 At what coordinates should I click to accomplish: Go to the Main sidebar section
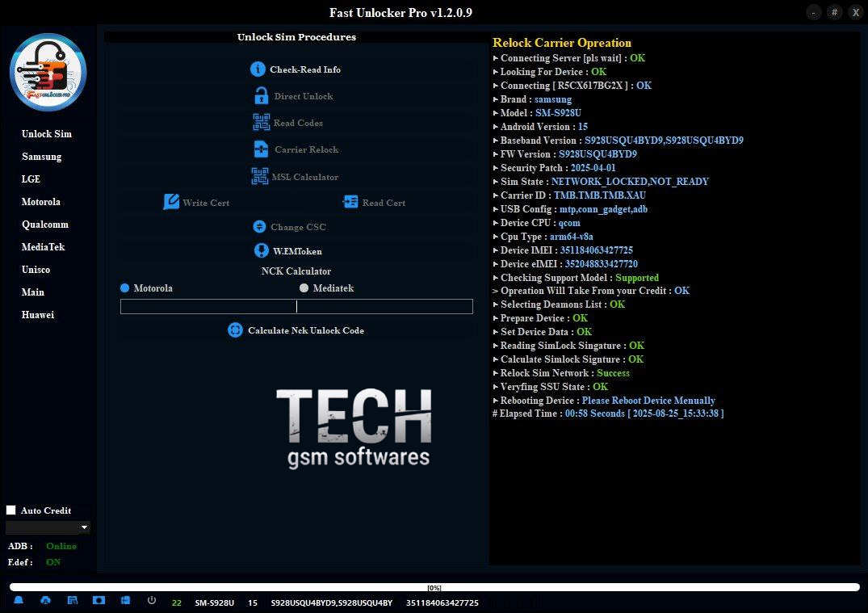tap(32, 292)
